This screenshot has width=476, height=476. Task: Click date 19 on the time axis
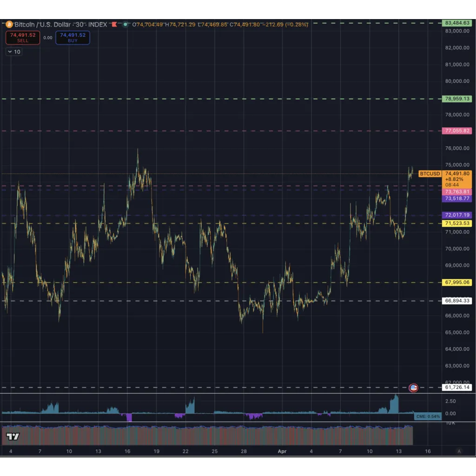156,451
